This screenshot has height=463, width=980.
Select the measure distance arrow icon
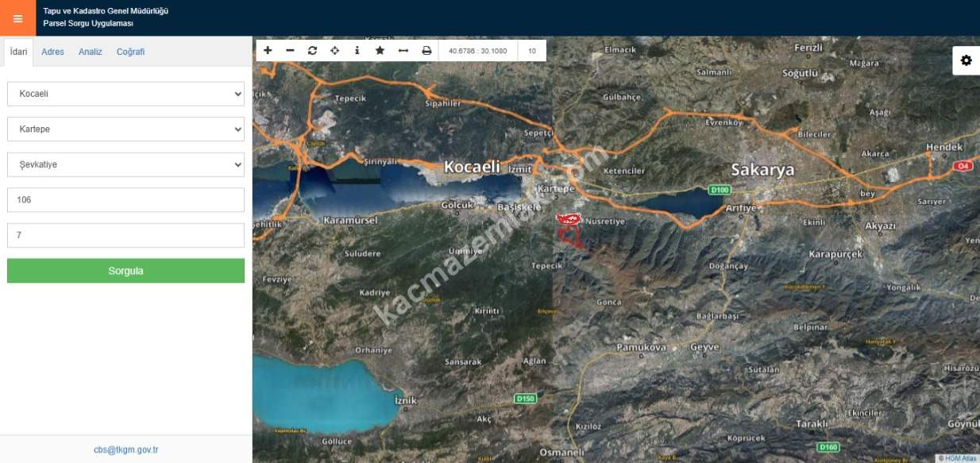click(403, 51)
